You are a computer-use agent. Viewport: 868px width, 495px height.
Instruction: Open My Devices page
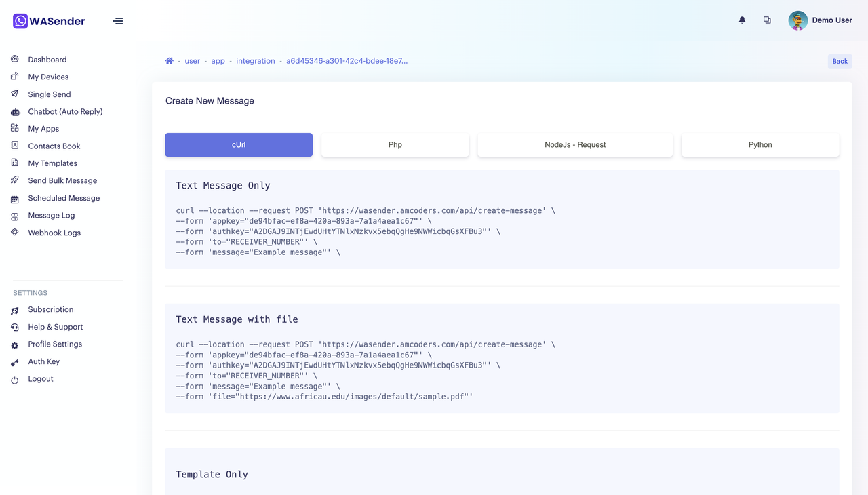coord(48,77)
